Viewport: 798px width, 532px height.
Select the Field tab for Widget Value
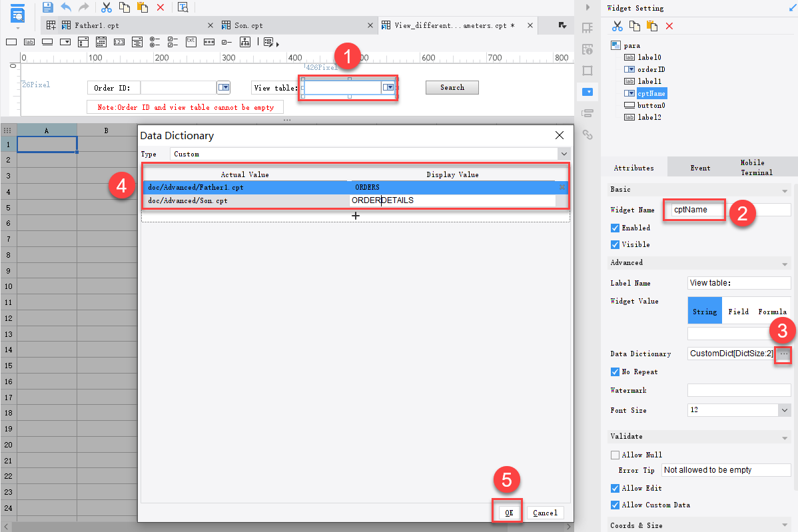coord(738,310)
